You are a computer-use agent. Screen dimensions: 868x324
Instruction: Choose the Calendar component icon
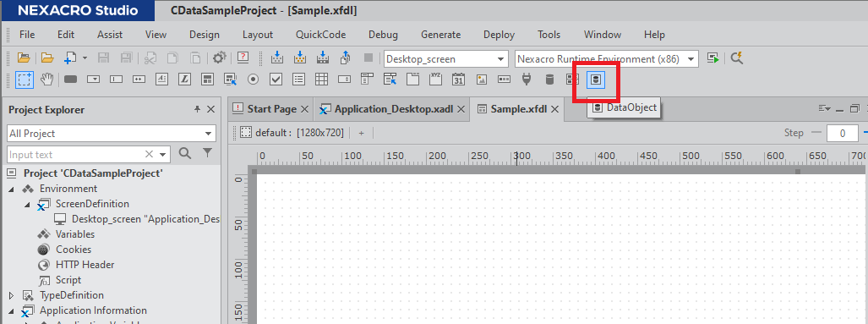click(x=458, y=80)
